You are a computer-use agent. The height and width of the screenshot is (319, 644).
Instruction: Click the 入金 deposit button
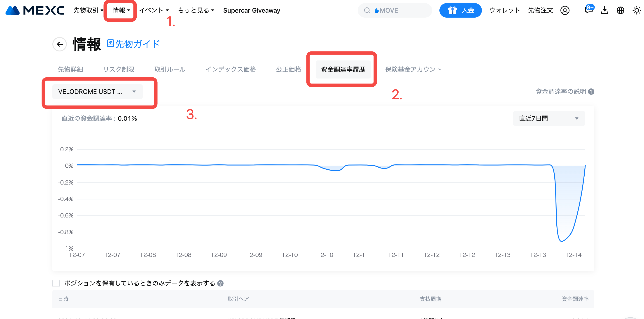coord(460,11)
